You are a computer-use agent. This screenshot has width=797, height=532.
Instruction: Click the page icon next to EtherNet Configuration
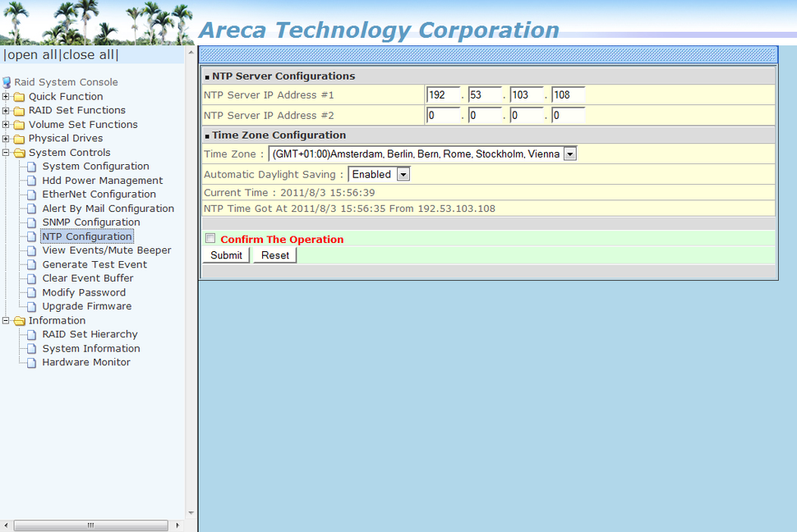31,194
